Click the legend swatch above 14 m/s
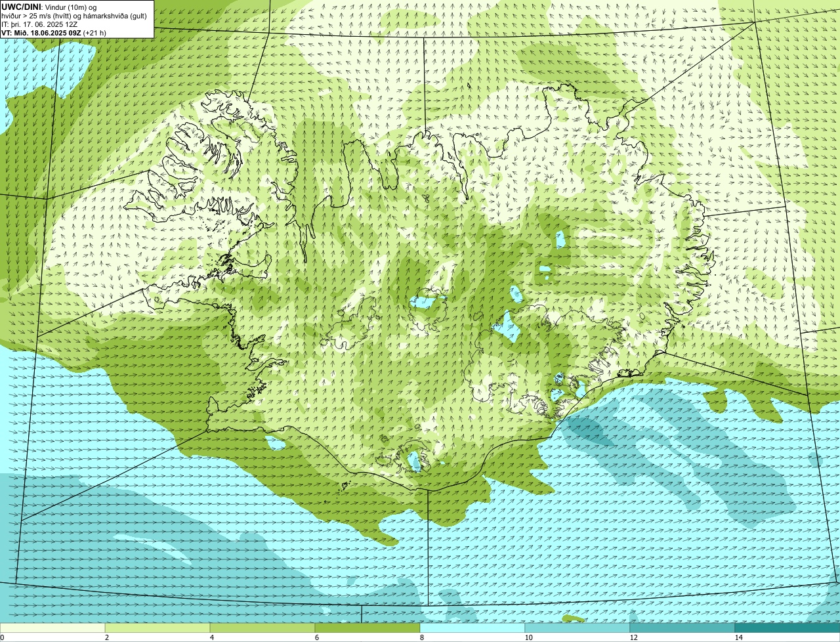 click(787, 628)
